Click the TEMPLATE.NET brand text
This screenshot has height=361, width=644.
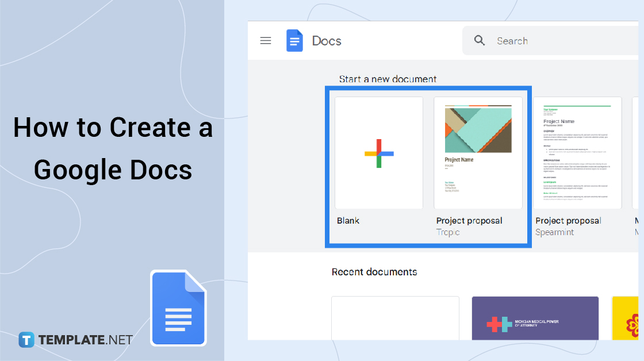click(x=86, y=340)
